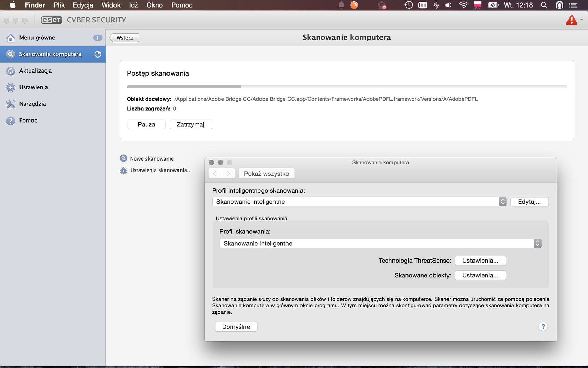Click the Pokaż wszystko button
The height and width of the screenshot is (368, 588).
pos(267,174)
